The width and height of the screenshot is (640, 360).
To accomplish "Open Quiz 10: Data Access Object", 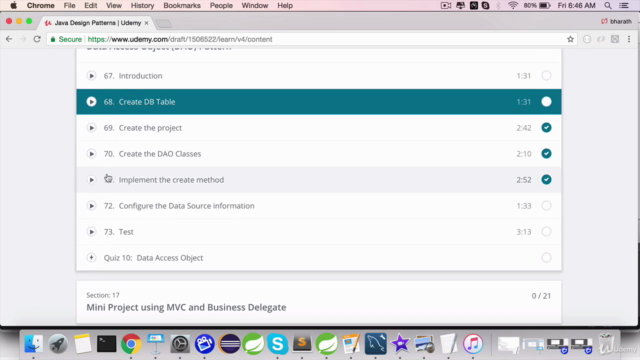I will (x=153, y=258).
